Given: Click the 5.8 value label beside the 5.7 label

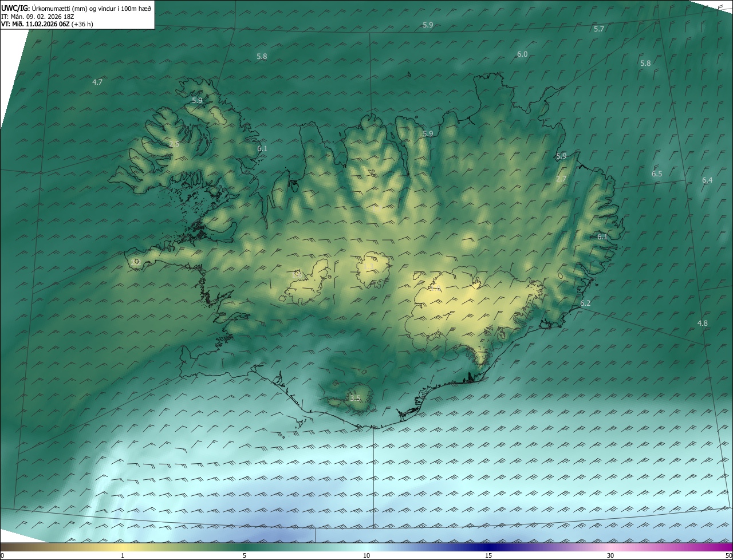Looking at the screenshot, I should click(645, 64).
